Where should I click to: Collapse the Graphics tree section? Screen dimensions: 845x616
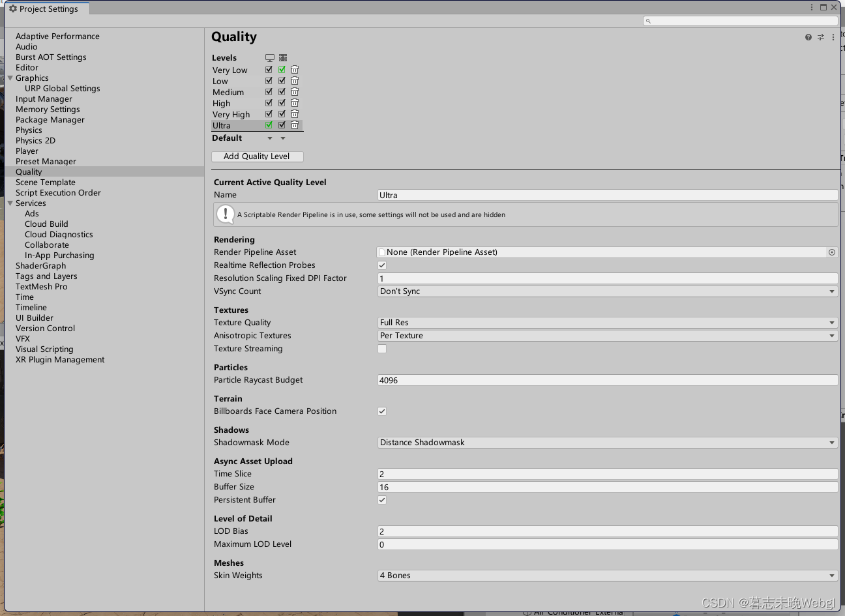pos(10,78)
